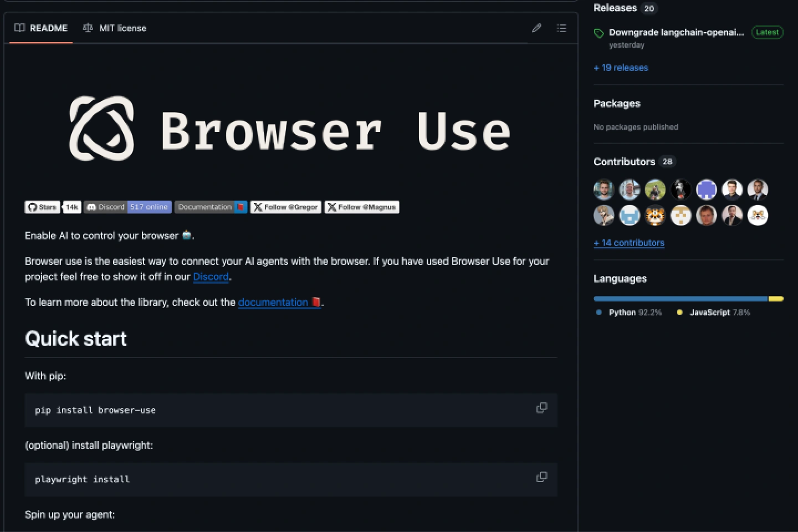Viewport: 798px width, 532px height.
Task: Open the green outdoor photo contributor avatar
Action: click(655, 190)
